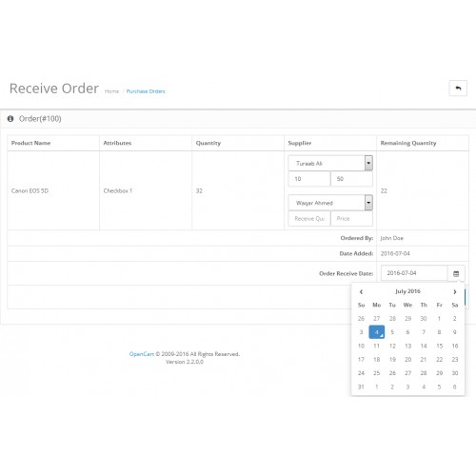Click the info icon next to Order(#100)
This screenshot has height=476, width=476.
(10, 119)
